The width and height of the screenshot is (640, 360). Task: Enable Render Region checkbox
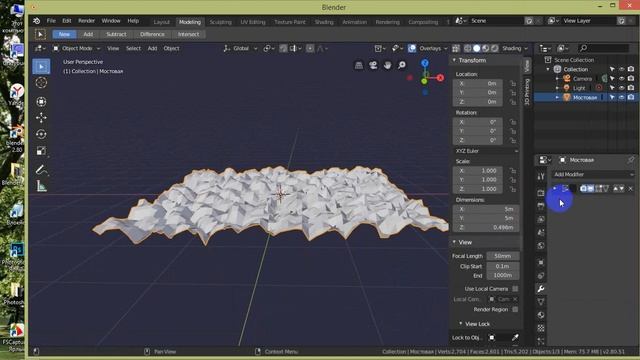515,309
